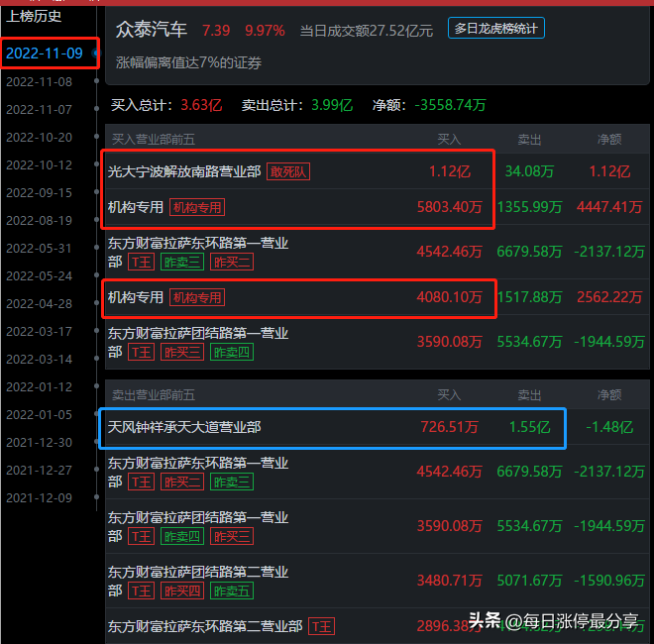Click net amount -1.48亿
This screenshot has height=644, width=654.
tap(609, 427)
